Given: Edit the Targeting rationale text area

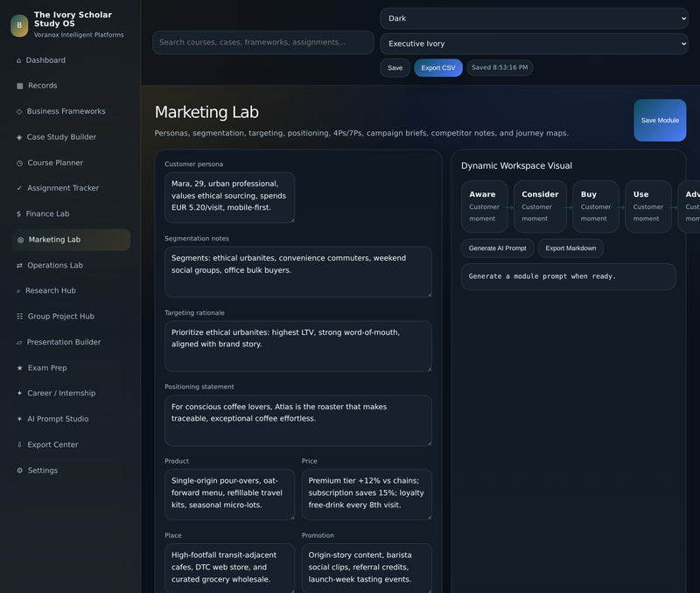Looking at the screenshot, I should coord(298,346).
